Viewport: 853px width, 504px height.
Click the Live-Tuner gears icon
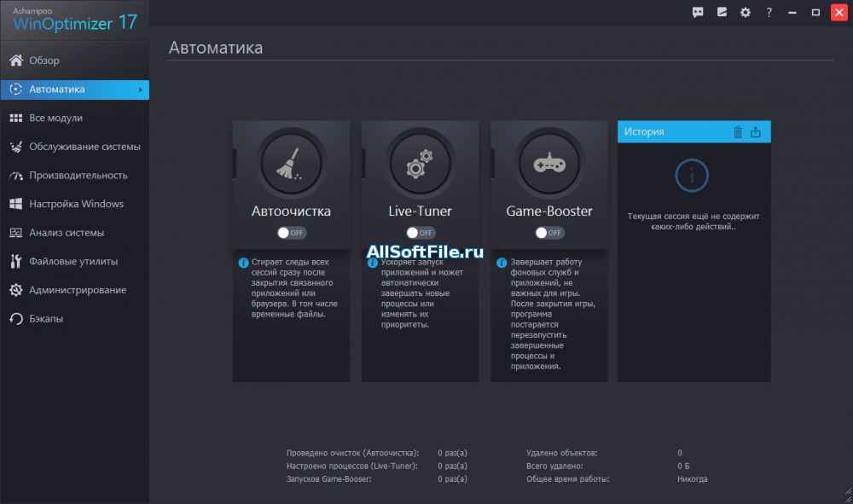[x=420, y=163]
